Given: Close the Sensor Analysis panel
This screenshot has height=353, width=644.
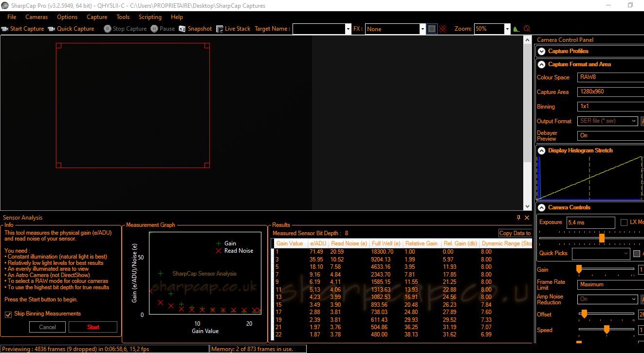Looking at the screenshot, I should tap(527, 218).
